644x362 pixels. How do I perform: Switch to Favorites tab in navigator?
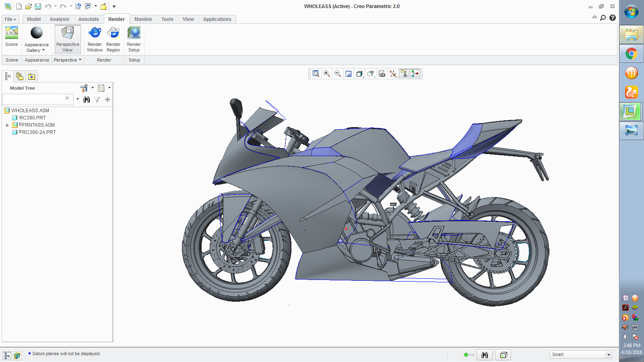(x=31, y=76)
